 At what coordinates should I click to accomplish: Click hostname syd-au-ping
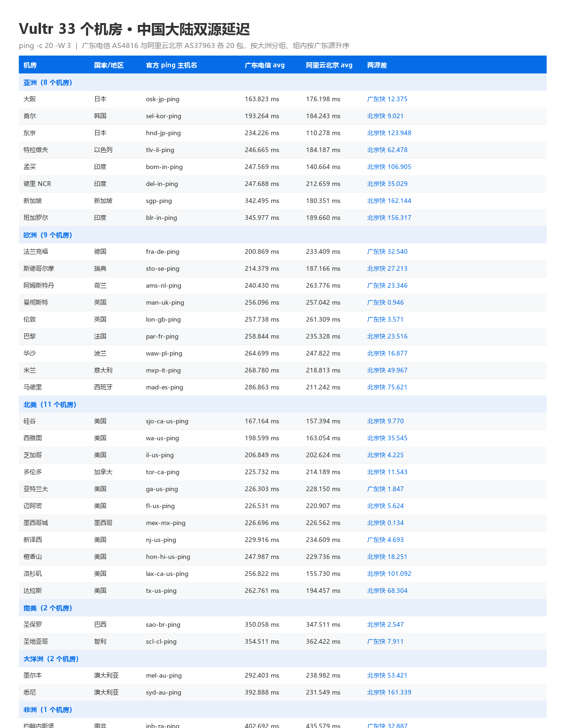163,693
